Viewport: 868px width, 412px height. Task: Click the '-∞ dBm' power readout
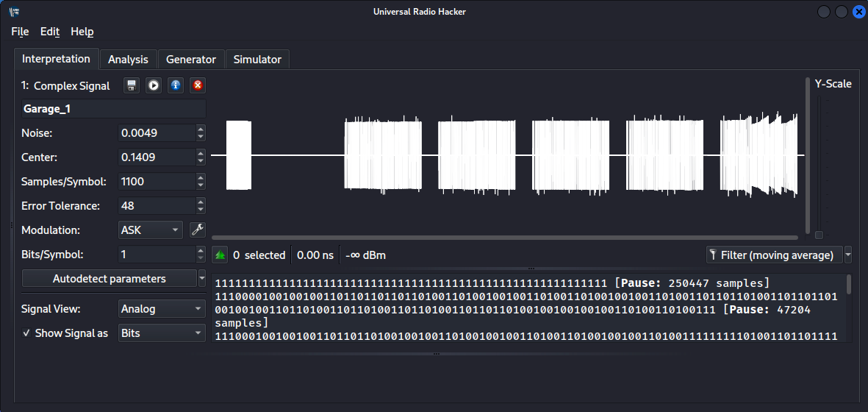click(x=365, y=255)
